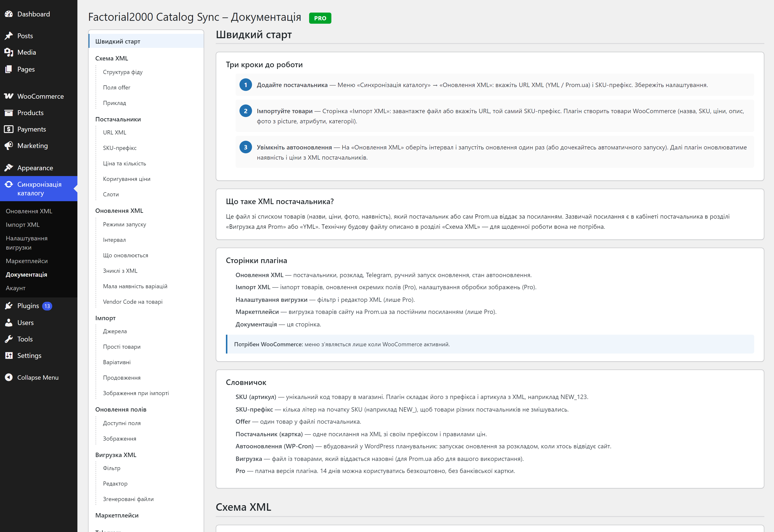Image resolution: width=774 pixels, height=532 pixels.
Task: Click the Posts pushpin icon
Action: click(9, 36)
